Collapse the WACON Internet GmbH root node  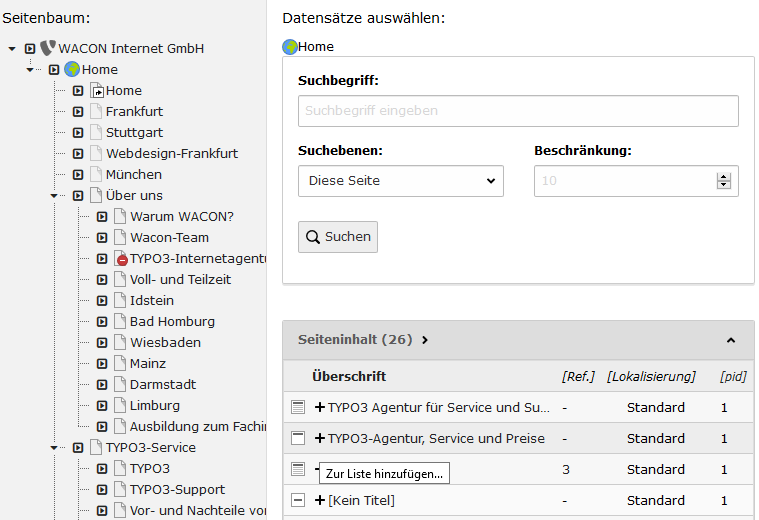point(12,48)
